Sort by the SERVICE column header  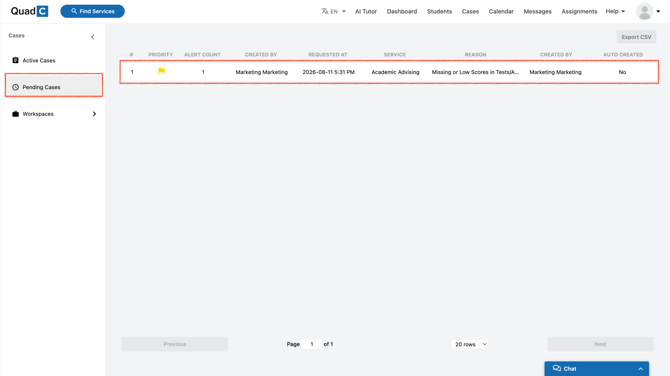point(395,55)
